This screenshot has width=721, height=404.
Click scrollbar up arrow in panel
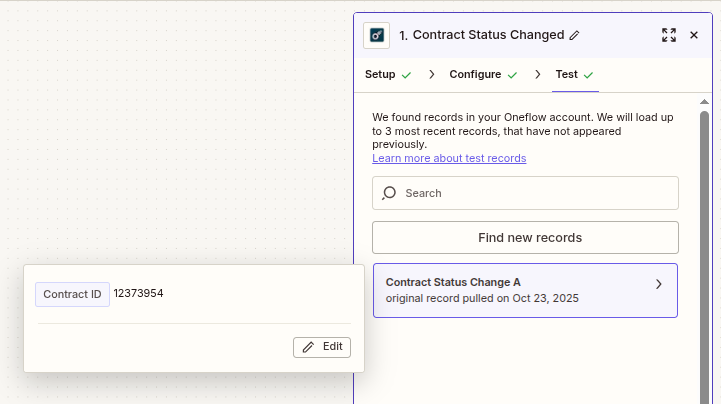[x=704, y=102]
